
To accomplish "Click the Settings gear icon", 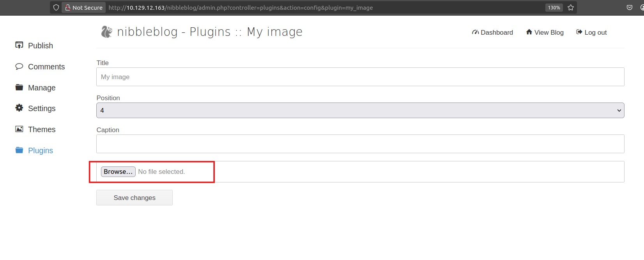I will click(19, 108).
